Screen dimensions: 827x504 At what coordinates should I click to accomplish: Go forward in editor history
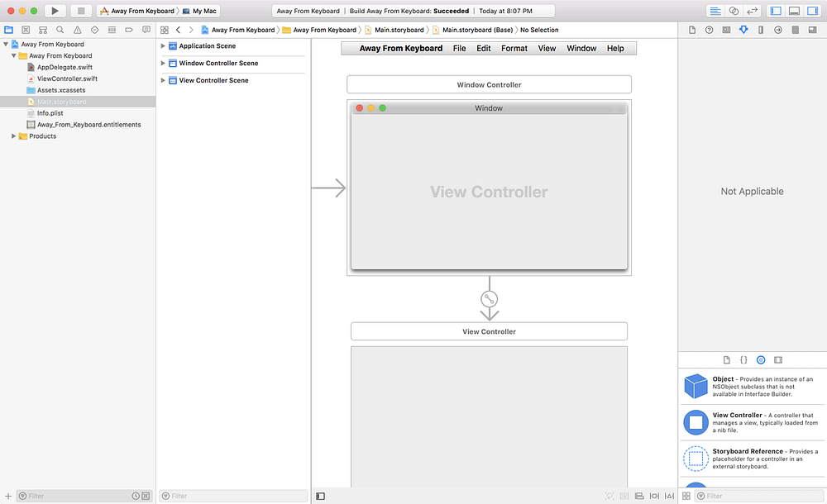pos(191,30)
